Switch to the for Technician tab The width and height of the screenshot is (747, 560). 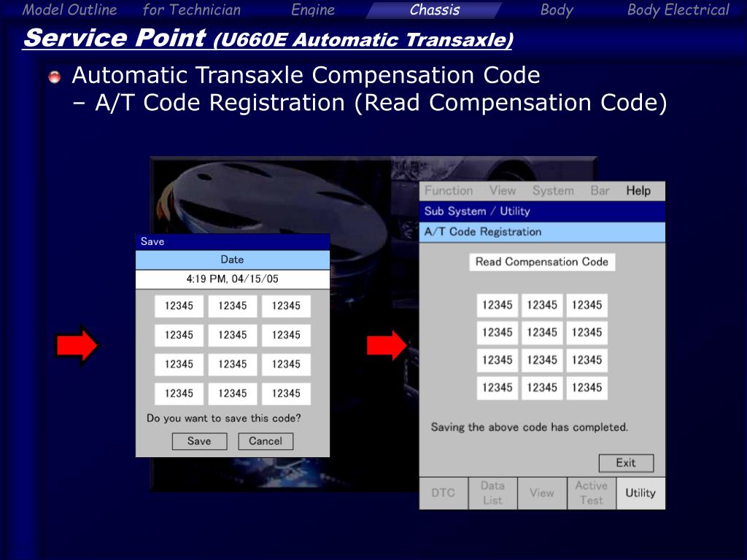[x=192, y=9]
